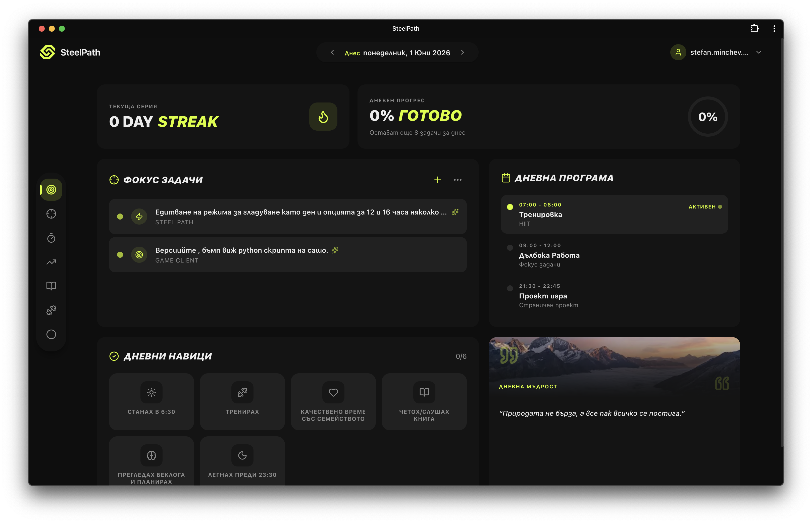Click the АКТИВЕН status badge
The width and height of the screenshot is (812, 523).
tap(705, 206)
